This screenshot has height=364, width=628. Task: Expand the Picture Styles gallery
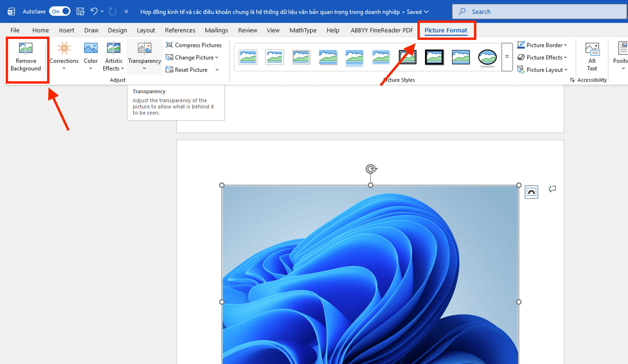point(507,57)
